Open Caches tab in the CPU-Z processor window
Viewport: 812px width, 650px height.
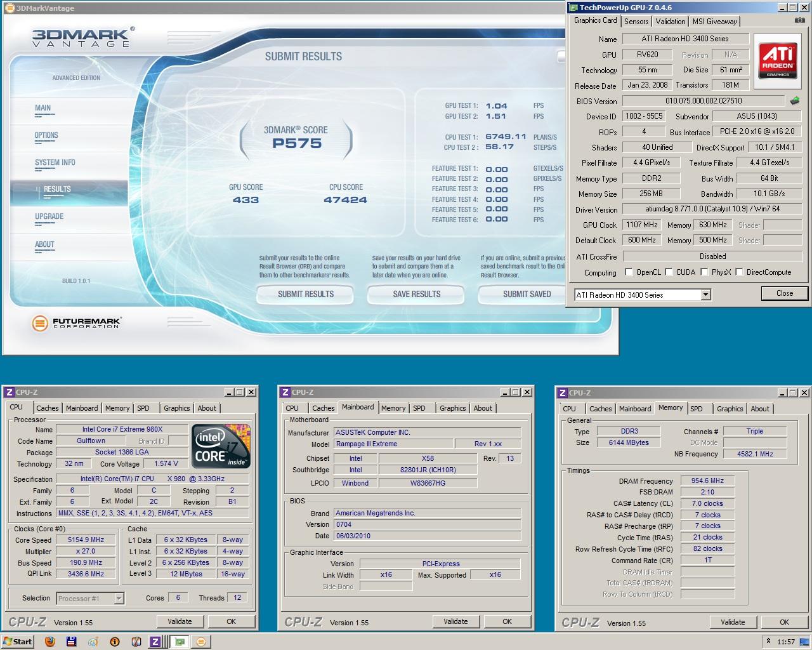48,408
